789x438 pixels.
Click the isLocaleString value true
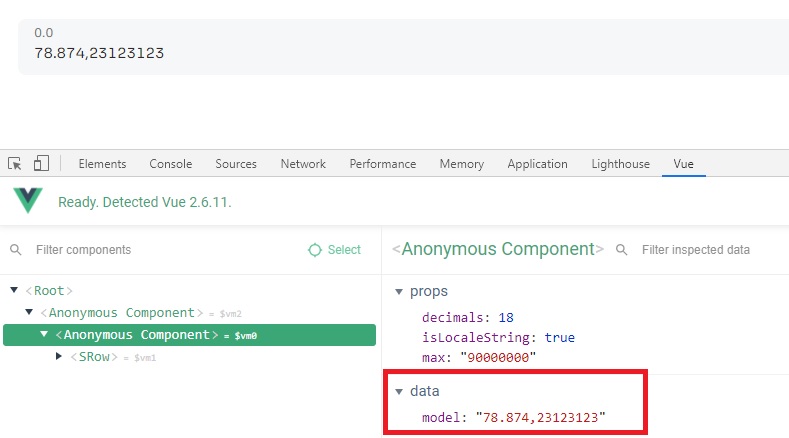pos(560,337)
